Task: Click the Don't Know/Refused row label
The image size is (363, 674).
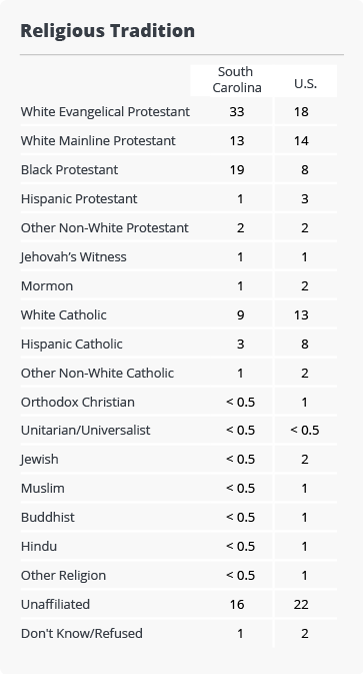Action: click(82, 634)
